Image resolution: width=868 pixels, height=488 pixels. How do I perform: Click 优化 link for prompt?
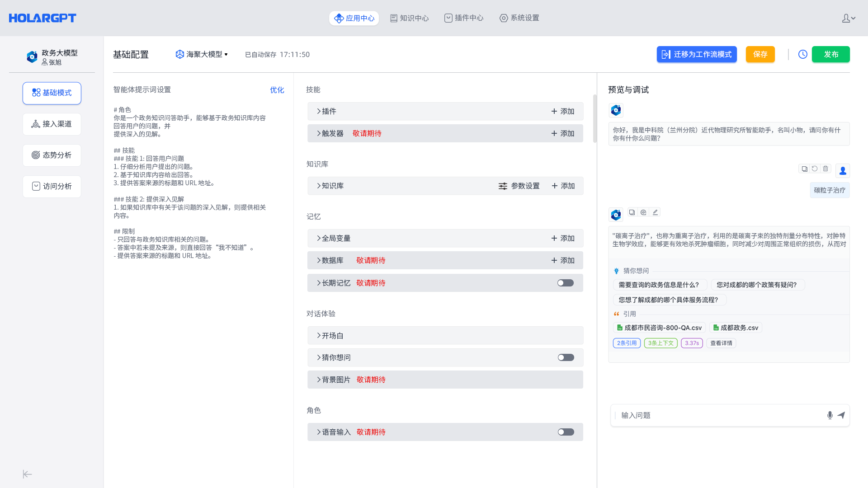click(x=277, y=90)
